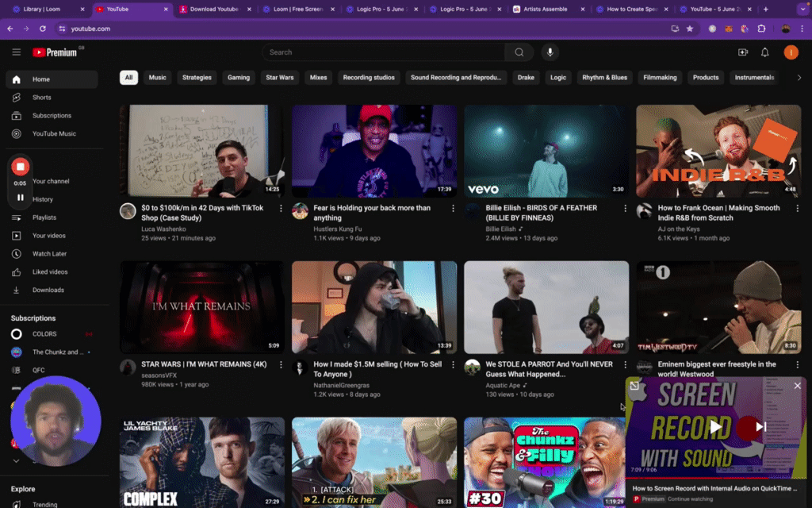Open History in sidebar
Screen dimensions: 812x508
click(43, 199)
